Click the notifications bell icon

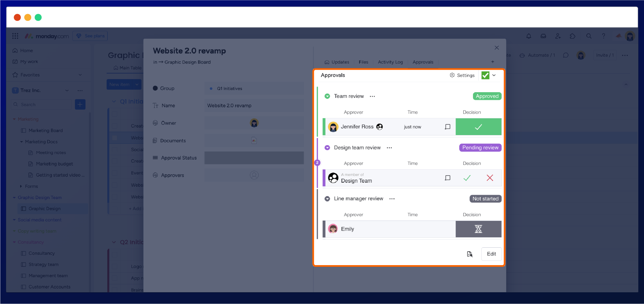click(529, 36)
